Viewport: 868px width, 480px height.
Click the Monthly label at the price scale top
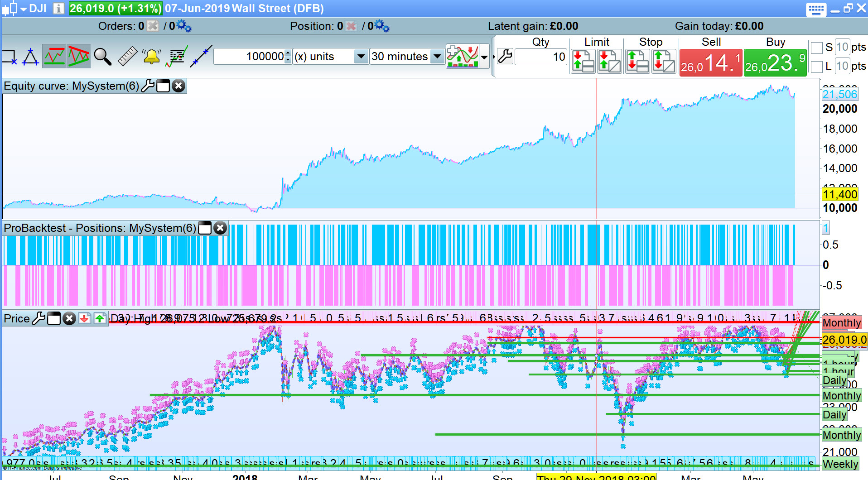(841, 323)
